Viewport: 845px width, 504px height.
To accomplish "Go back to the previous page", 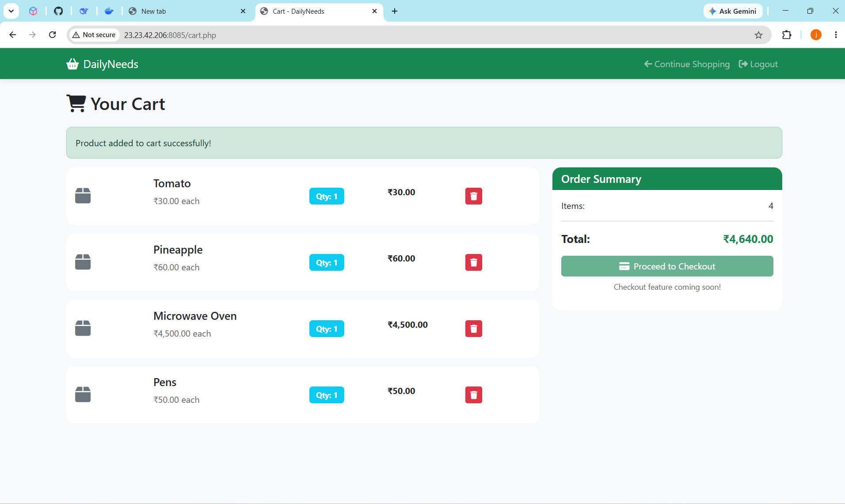I will click(12, 35).
